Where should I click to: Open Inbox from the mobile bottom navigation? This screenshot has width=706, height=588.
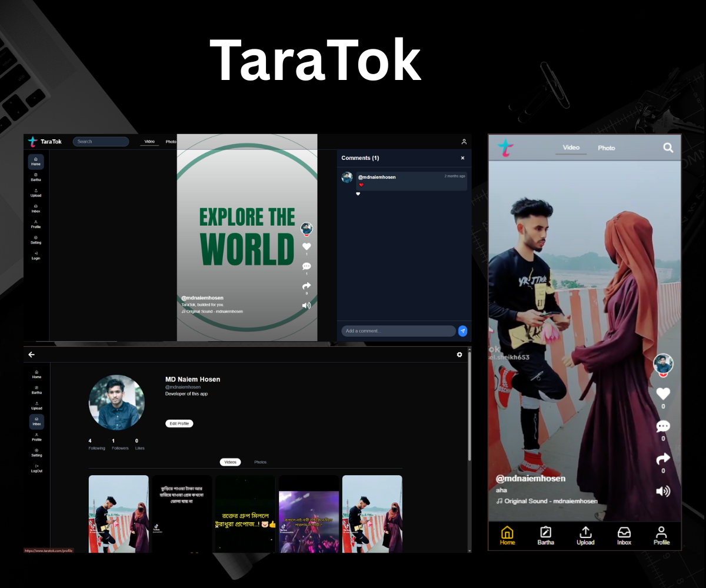(x=624, y=535)
